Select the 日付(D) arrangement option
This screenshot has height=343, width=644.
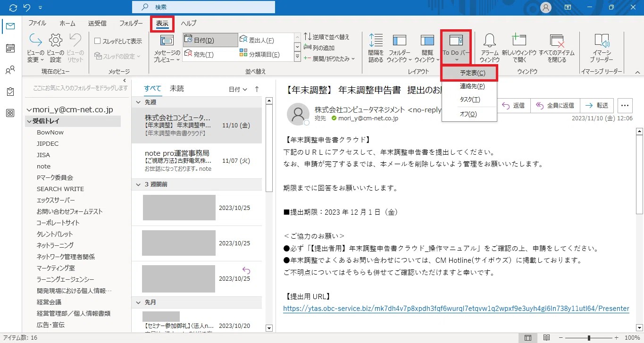click(210, 41)
